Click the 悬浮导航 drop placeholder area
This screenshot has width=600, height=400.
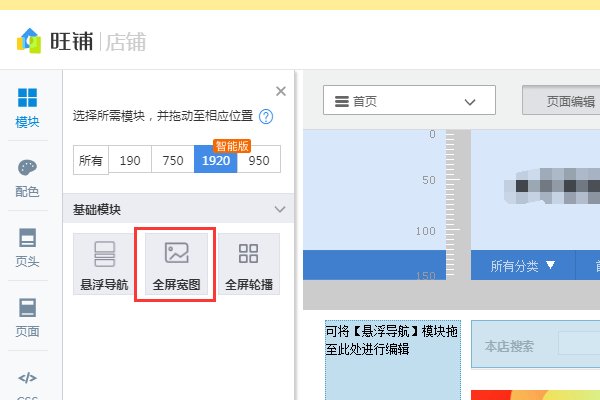pyautogui.click(x=393, y=360)
